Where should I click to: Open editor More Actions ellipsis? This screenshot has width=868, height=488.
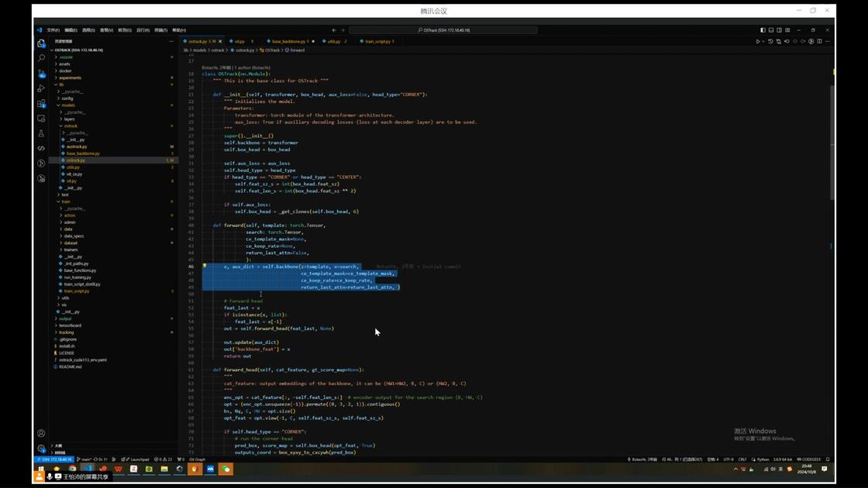pyautogui.click(x=828, y=42)
